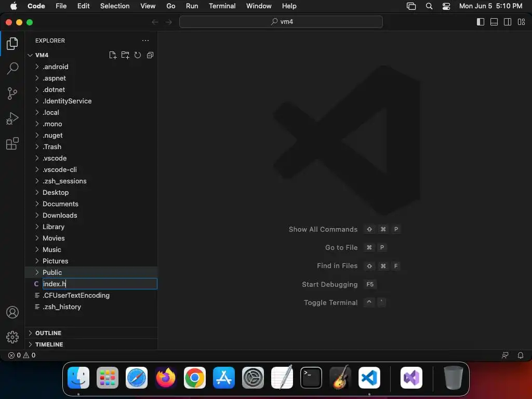This screenshot has height=399, width=532.
Task: Launch Google Chrome from the dock
Action: pyautogui.click(x=195, y=378)
